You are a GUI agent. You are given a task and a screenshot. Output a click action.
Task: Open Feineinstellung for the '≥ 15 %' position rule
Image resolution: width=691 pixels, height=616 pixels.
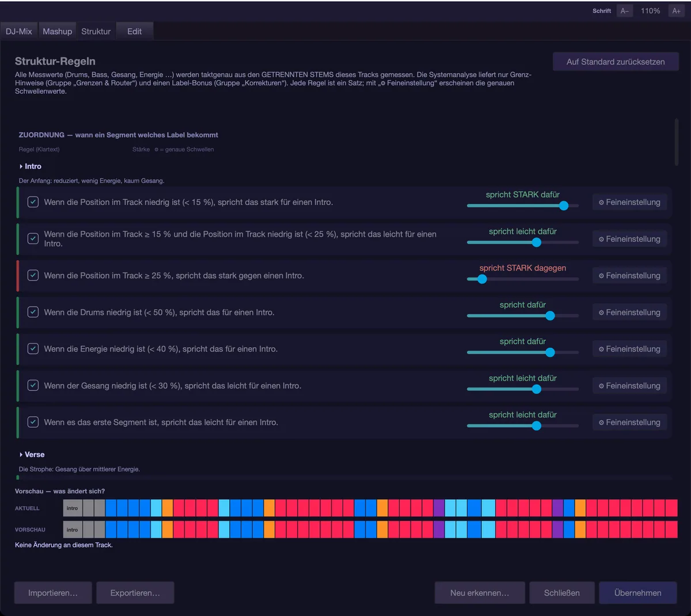[629, 239]
